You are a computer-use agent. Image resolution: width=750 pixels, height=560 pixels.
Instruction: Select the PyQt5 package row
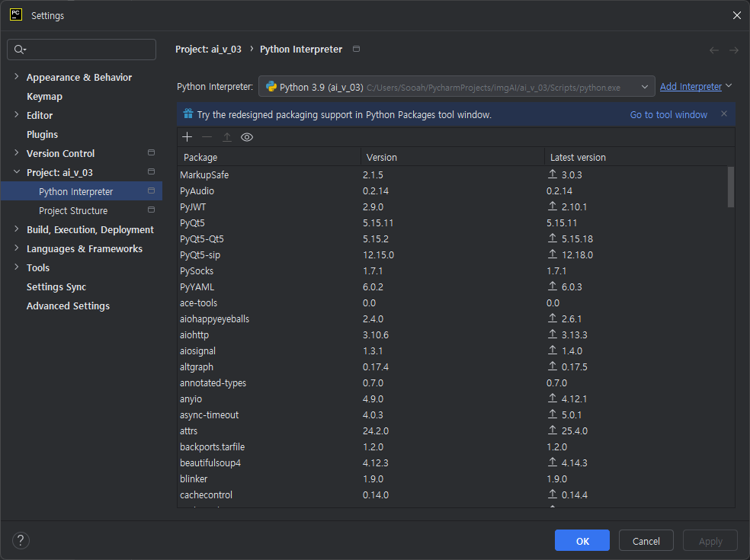(x=453, y=222)
